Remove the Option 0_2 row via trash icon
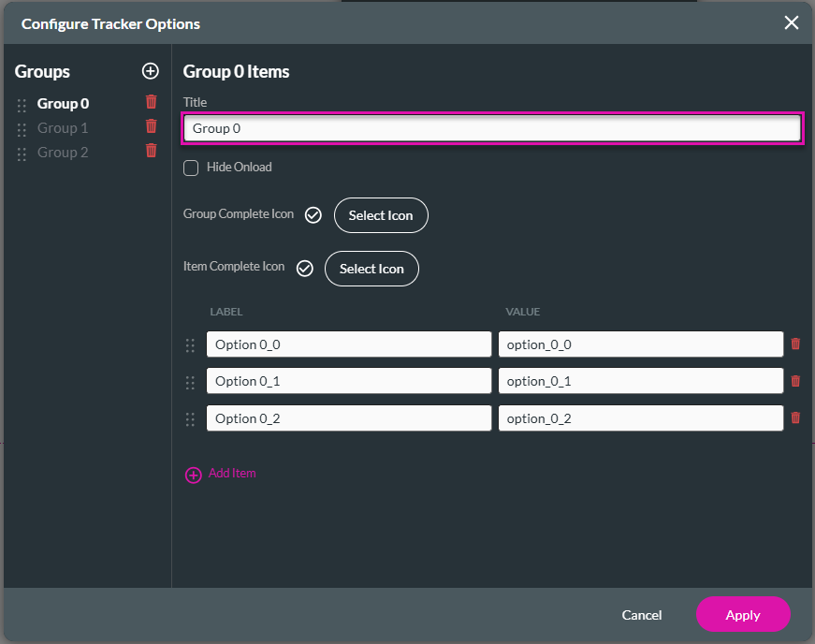815x644 pixels. (795, 417)
